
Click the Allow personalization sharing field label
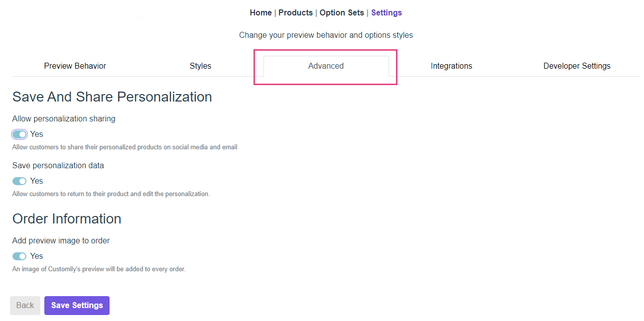(x=64, y=119)
